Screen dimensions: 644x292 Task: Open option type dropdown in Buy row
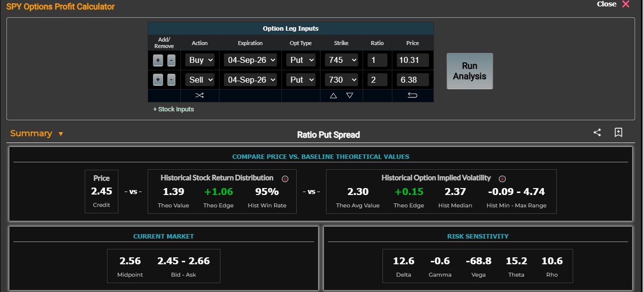301,60
